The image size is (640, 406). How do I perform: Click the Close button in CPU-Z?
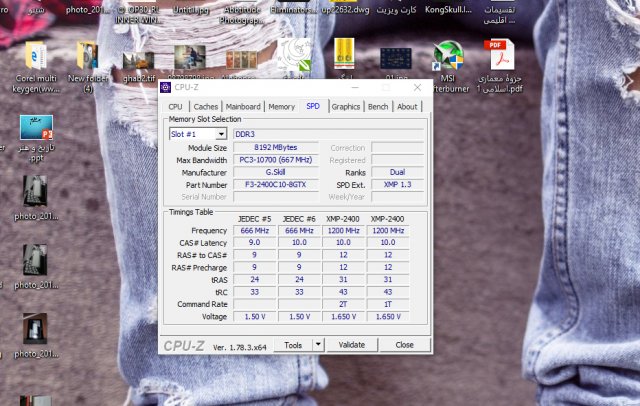point(404,345)
